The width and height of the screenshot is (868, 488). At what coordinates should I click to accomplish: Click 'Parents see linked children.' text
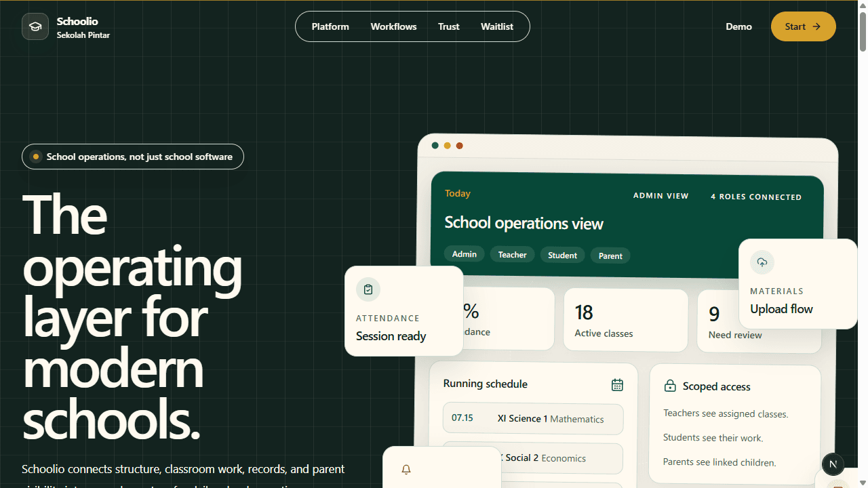pos(719,462)
